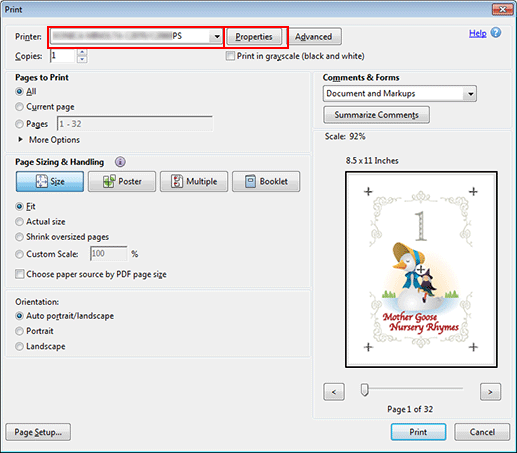517x453 pixels.
Task: Click the blue Help question mark icon
Action: coord(496,33)
